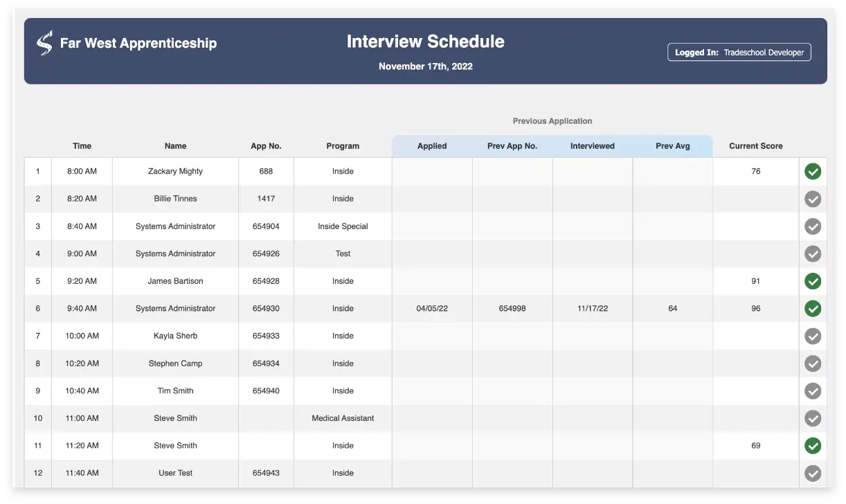
Task: Toggle Tim Smith's interview checkmark
Action: 813,390
